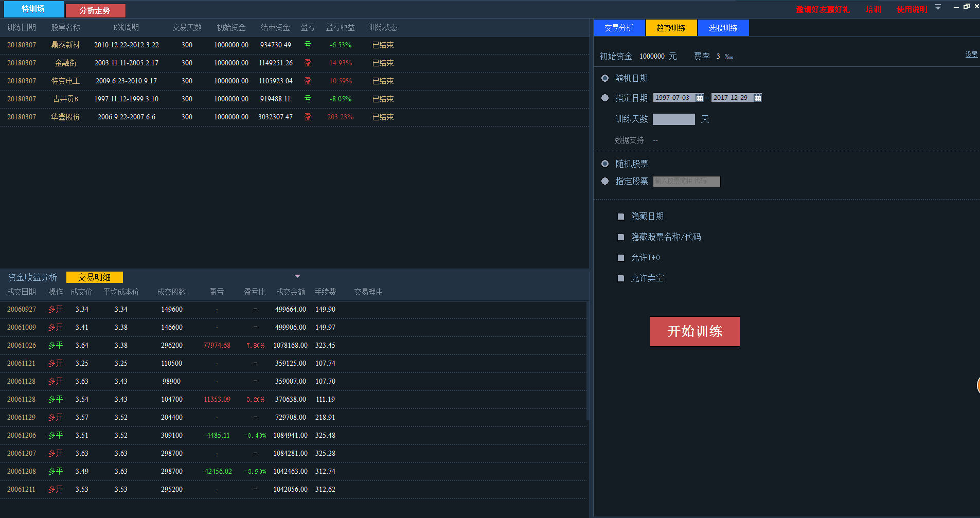Click the 77974.68 profit value
The image size is (980, 518).
point(217,346)
